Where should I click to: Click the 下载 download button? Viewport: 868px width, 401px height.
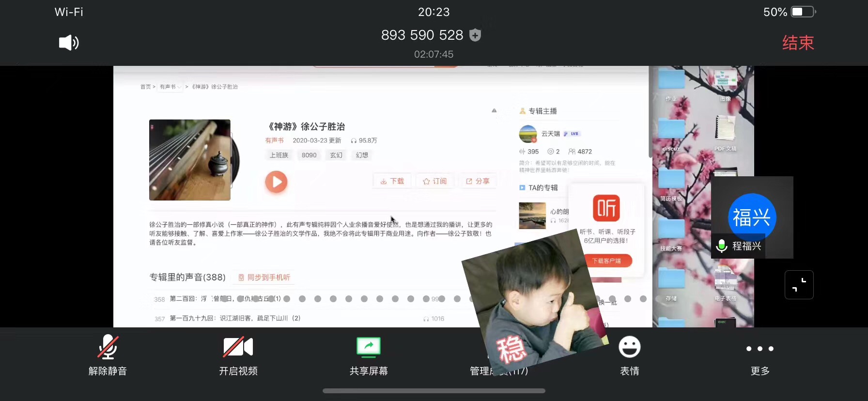tap(392, 181)
